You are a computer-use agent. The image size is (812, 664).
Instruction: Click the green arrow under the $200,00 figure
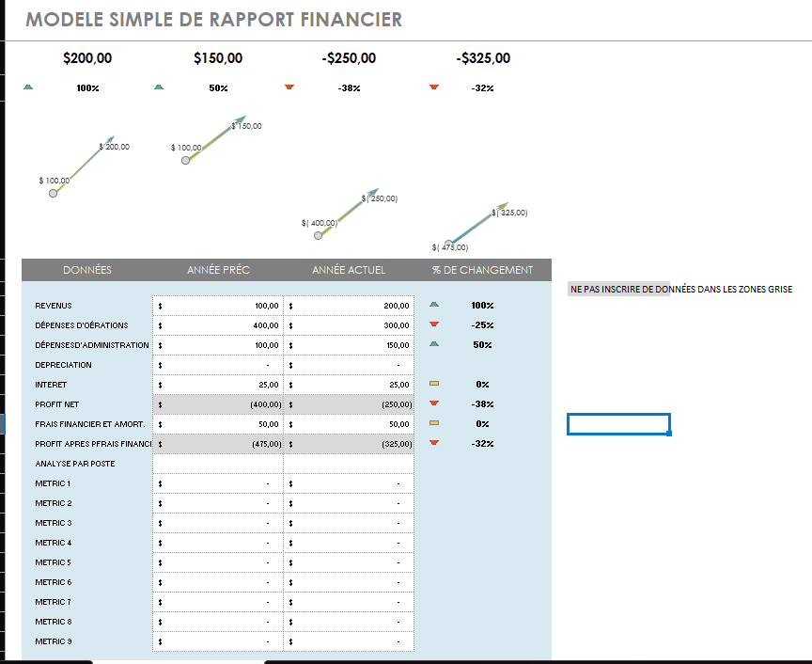tap(28, 86)
